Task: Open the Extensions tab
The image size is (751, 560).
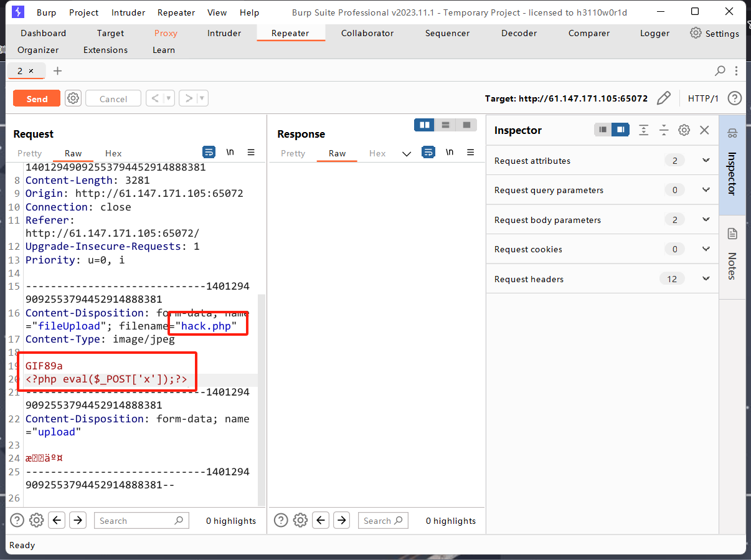Action: (x=105, y=50)
